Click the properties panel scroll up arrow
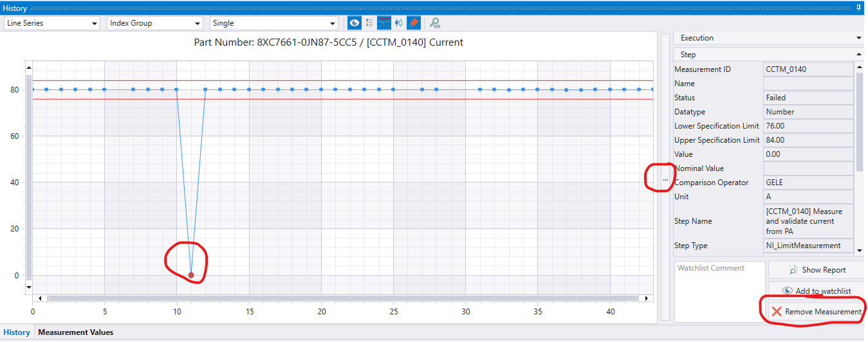This screenshot has height=342, width=868. click(x=859, y=67)
